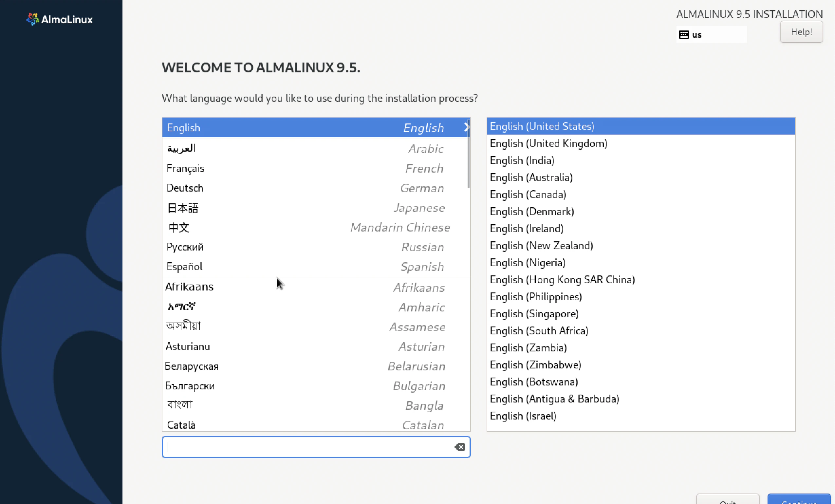The height and width of the screenshot is (504, 835).
Task: Select Arabic language row
Action: (316, 148)
